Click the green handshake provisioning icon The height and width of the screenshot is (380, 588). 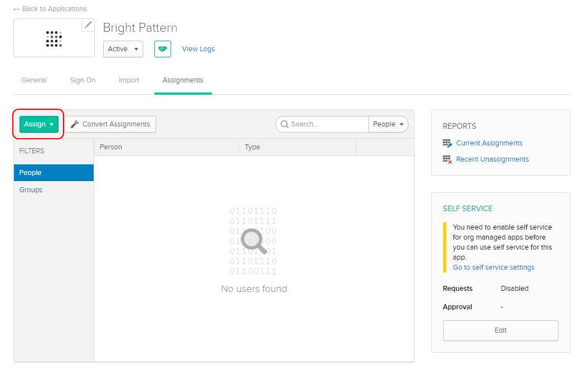coord(163,49)
